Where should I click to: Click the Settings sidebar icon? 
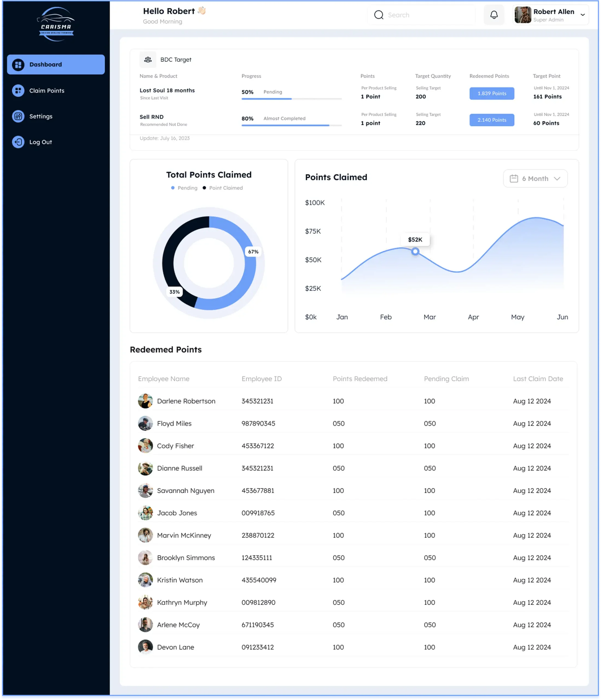pos(18,116)
